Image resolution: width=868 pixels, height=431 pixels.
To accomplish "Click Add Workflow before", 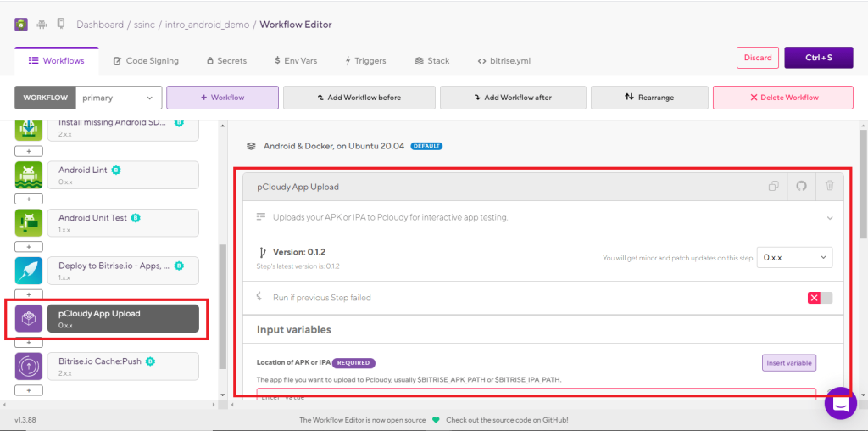I will (359, 98).
